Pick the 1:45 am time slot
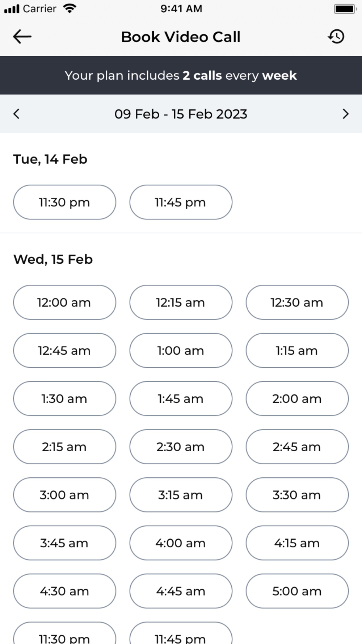This screenshot has height=644, width=362. [x=181, y=399]
